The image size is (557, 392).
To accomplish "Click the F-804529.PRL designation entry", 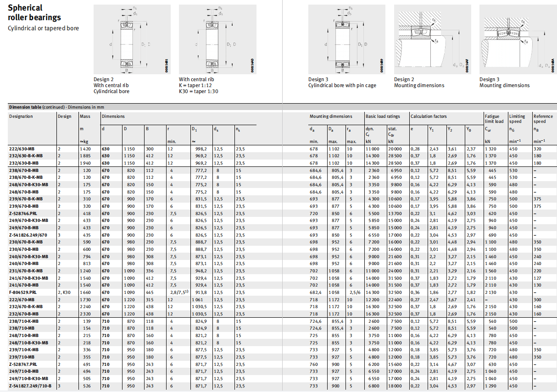I will [x=22, y=292].
